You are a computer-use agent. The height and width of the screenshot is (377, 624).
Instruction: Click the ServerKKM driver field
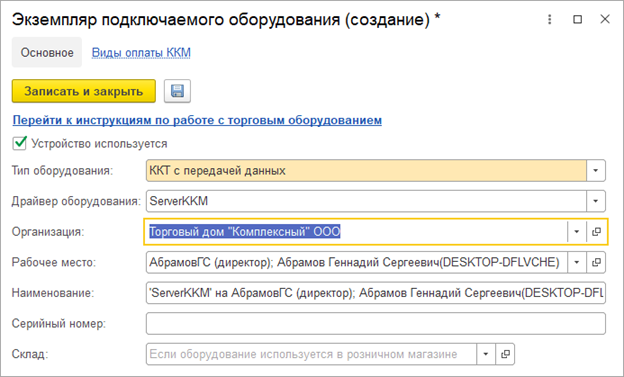[x=366, y=201]
